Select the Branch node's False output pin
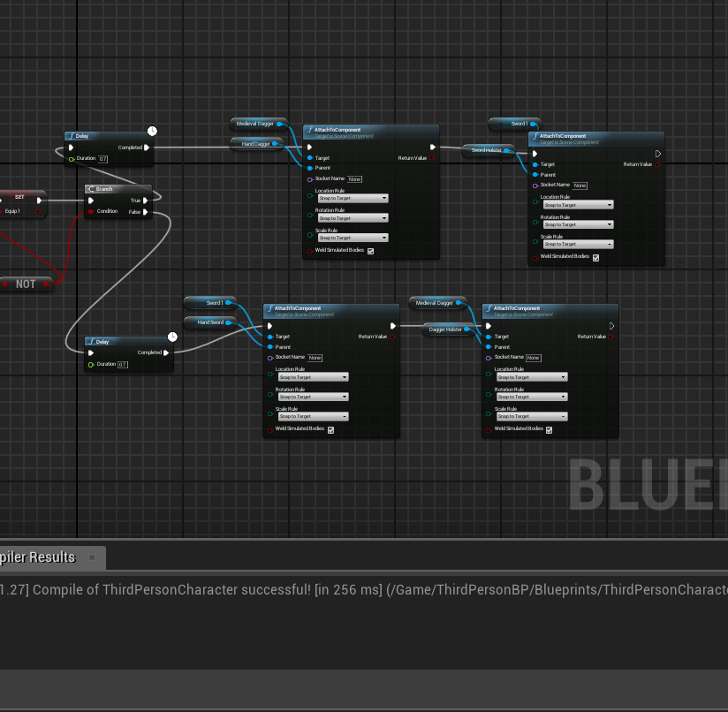Viewport: 728px width, 712px height. point(145,212)
